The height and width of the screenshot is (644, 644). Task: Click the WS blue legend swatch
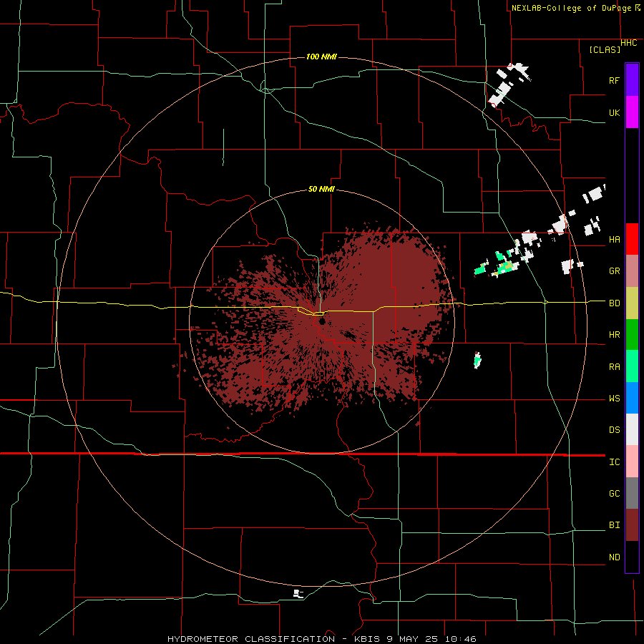[632, 398]
